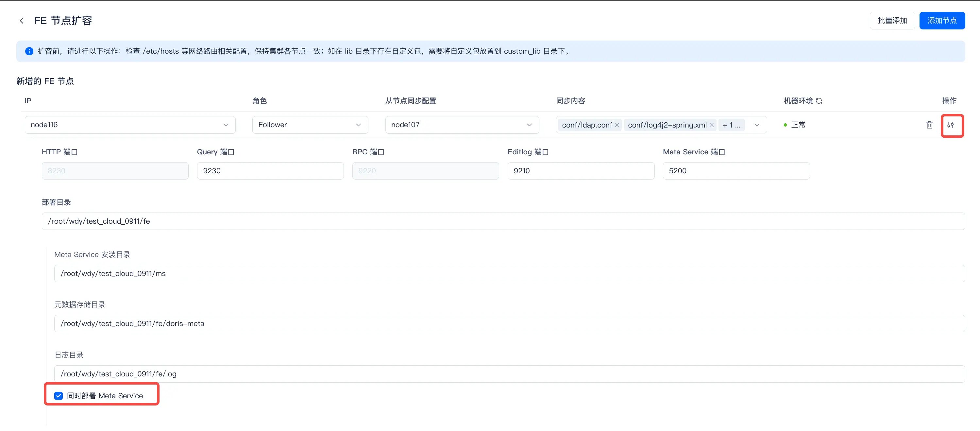Click the disabled RPC port field 9220
The width and height of the screenshot is (980, 431).
point(425,171)
